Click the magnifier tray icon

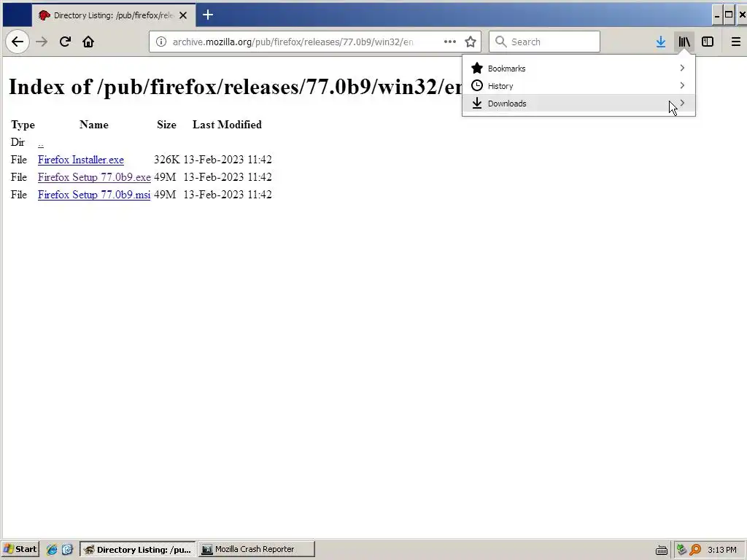tap(695, 550)
